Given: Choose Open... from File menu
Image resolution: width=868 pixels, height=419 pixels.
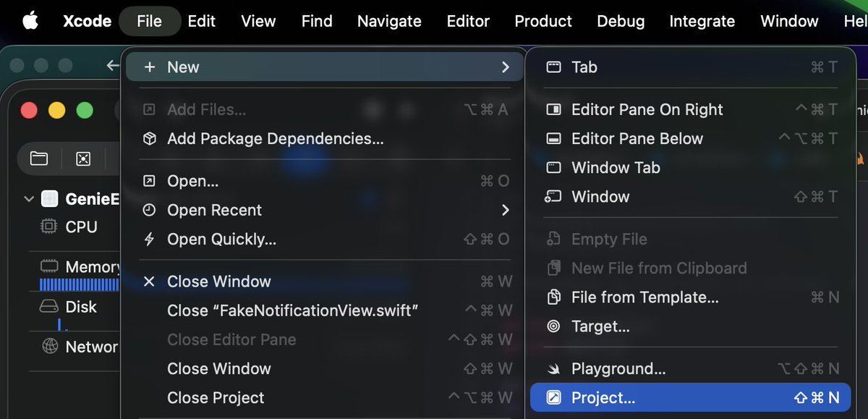Looking at the screenshot, I should (x=325, y=181).
